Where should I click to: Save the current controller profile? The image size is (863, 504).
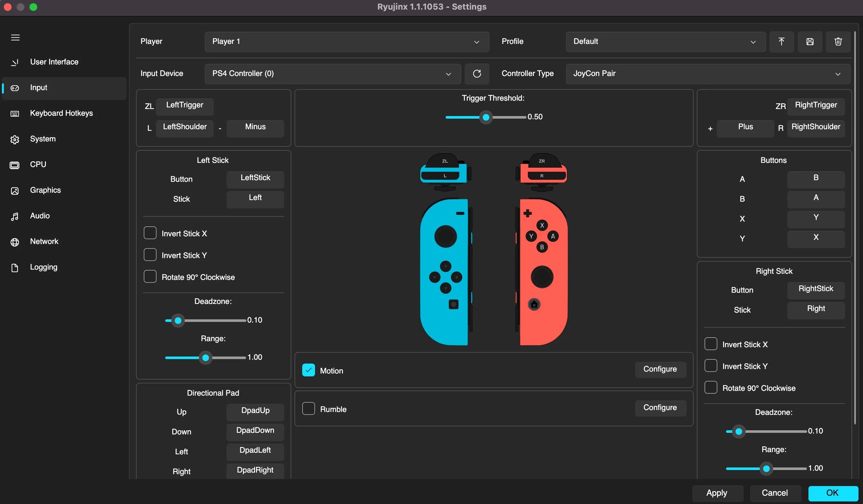pos(809,42)
